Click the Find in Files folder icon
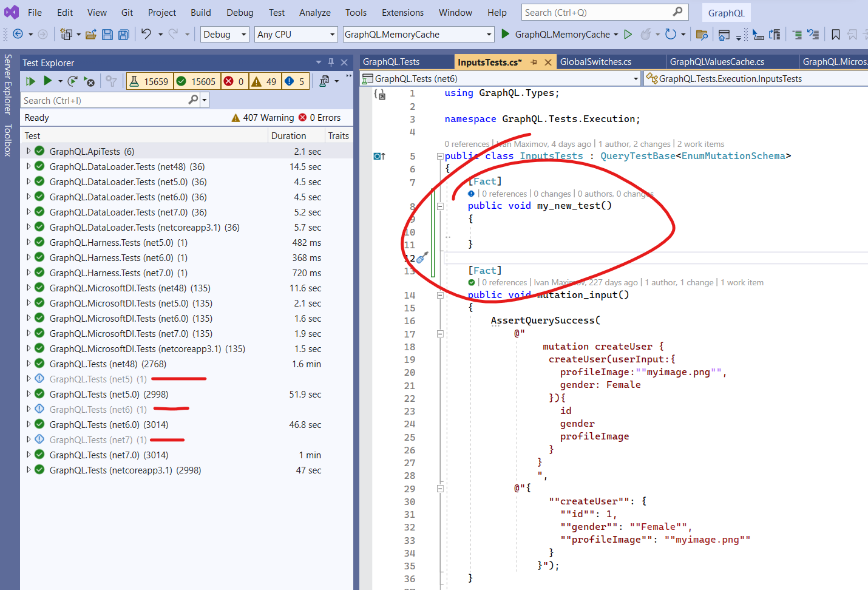This screenshot has height=590, width=868. click(702, 34)
